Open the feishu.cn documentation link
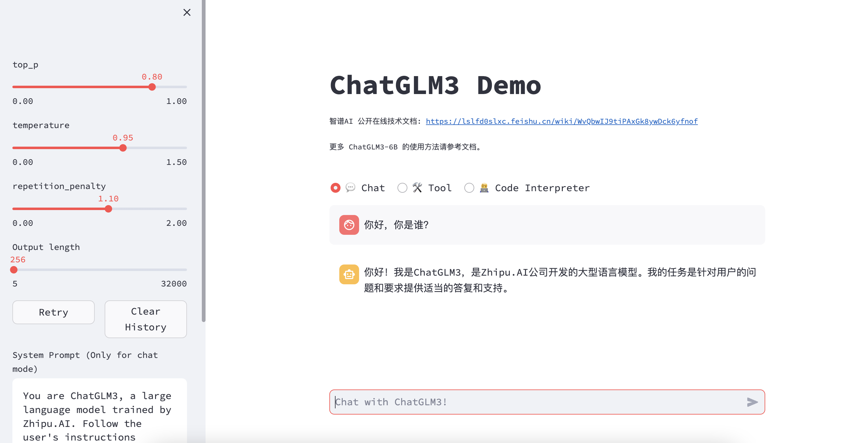Screen dimensions: 868x443 [561, 121]
